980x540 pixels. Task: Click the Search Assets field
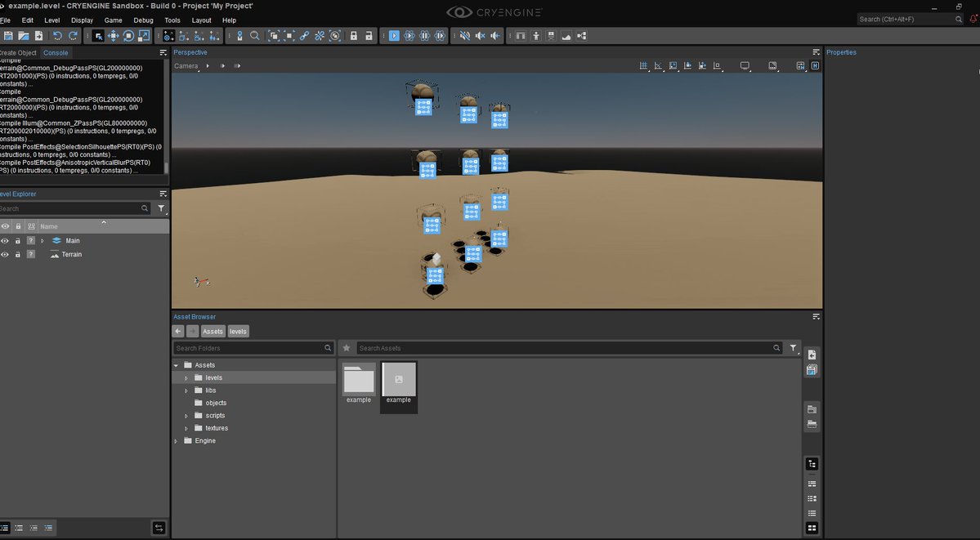570,348
